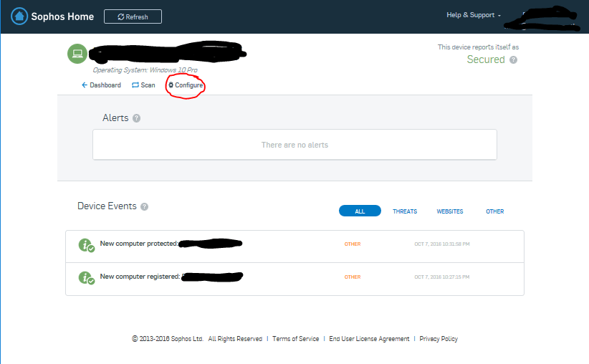This screenshot has height=364, width=589.
Task: Start a Scan of this device
Action: pyautogui.click(x=143, y=85)
